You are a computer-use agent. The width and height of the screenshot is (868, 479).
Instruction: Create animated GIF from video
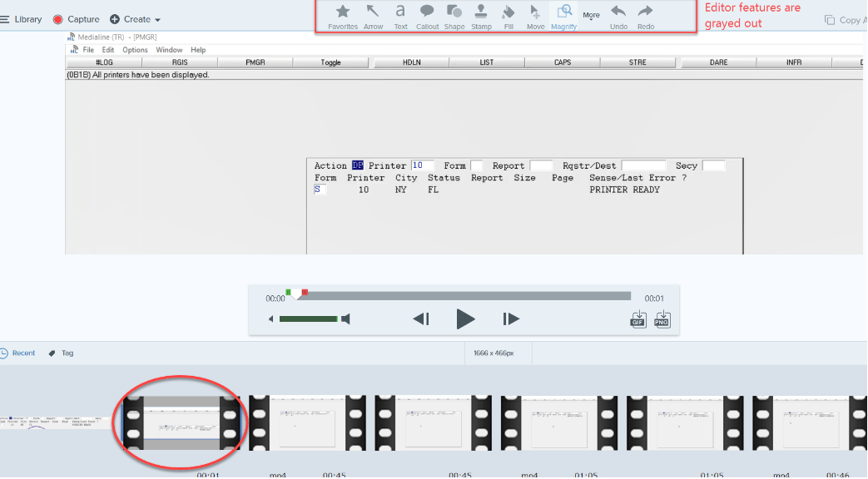point(638,319)
